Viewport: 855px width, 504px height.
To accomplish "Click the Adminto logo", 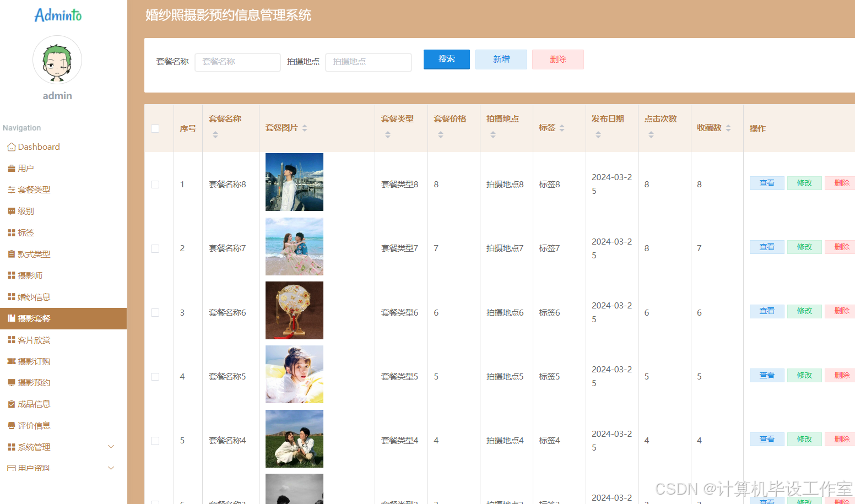I will coord(58,15).
